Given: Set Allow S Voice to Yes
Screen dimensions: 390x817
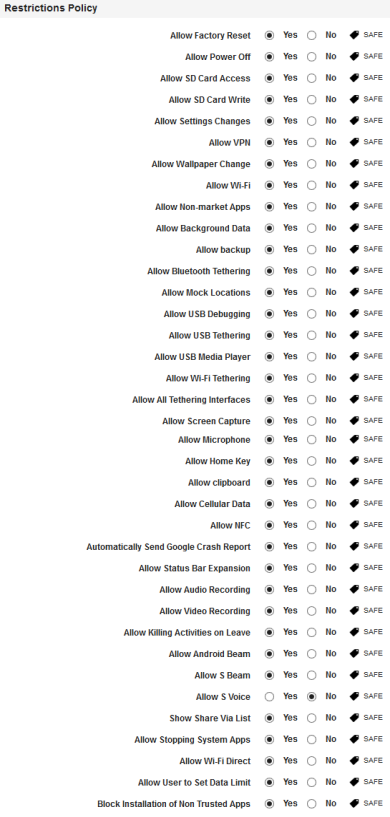Looking at the screenshot, I should (269, 697).
